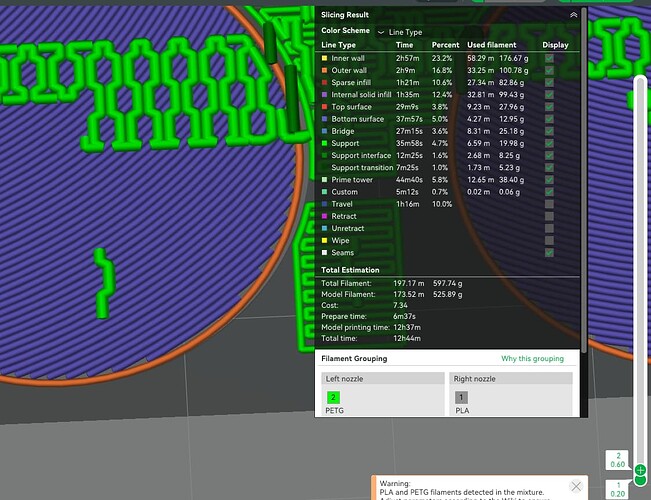This screenshot has height=500, width=651.
Task: Dismiss the PLA and PETG warning
Action: point(576,486)
